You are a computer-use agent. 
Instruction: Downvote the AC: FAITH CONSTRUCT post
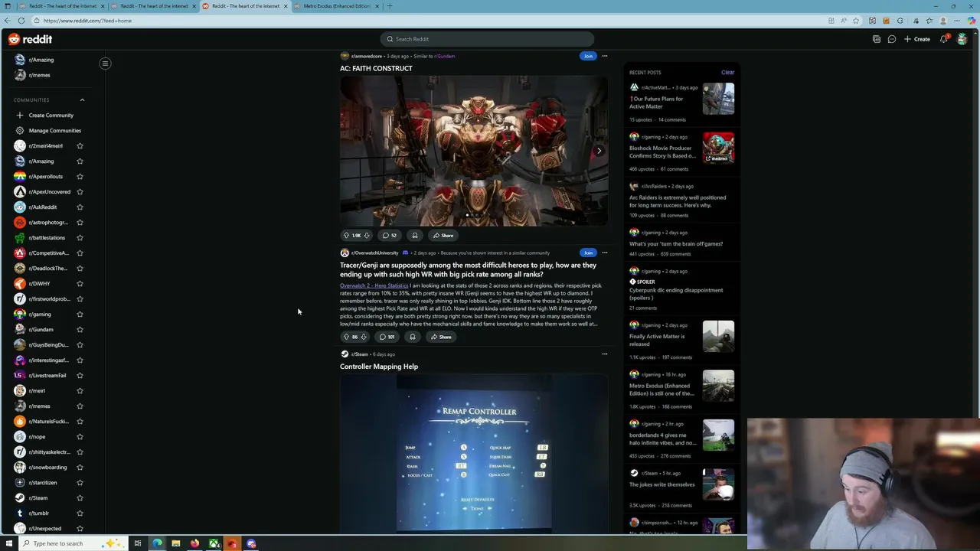[367, 236]
